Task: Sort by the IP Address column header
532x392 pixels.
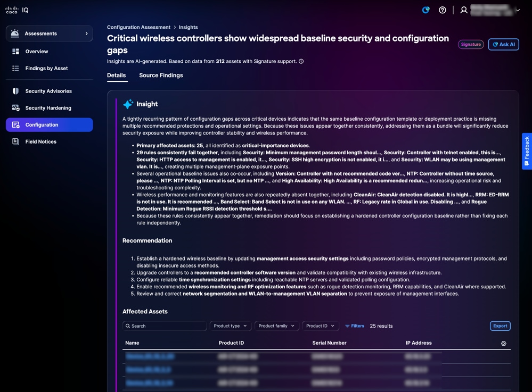Action: click(x=419, y=343)
